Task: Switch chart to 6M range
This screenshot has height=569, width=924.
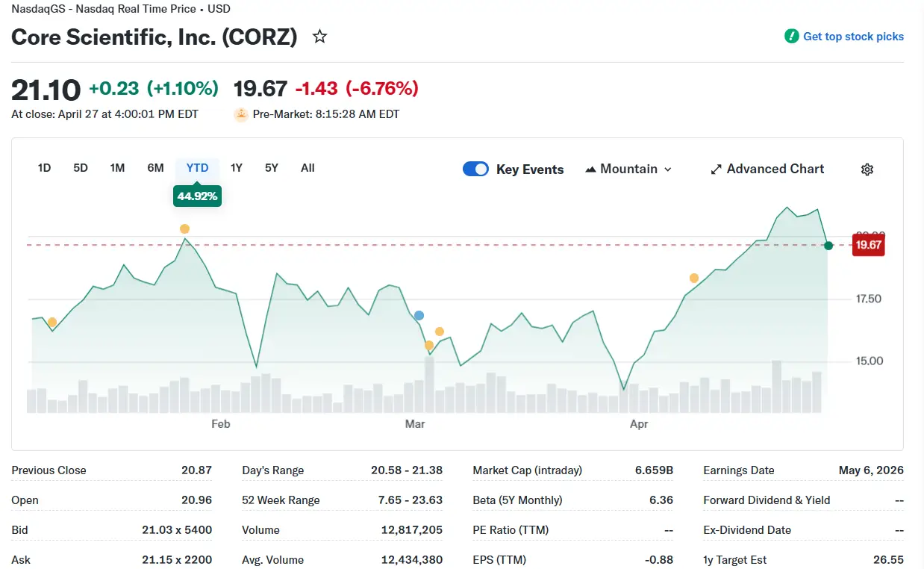Action: point(155,168)
